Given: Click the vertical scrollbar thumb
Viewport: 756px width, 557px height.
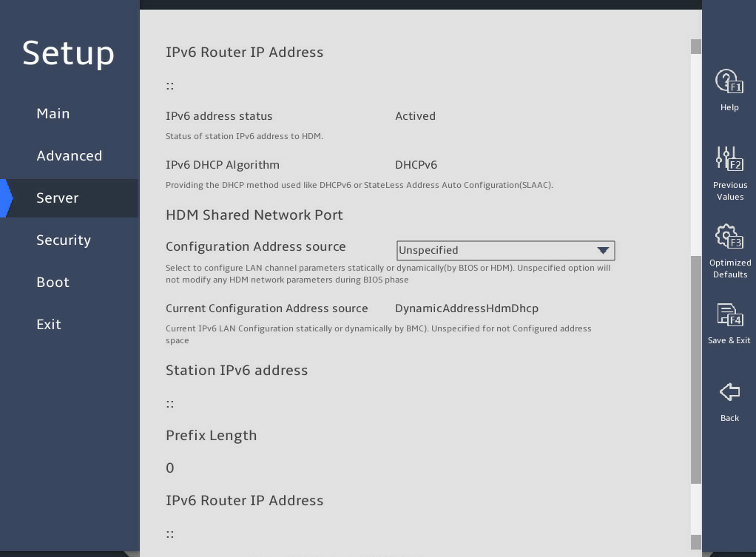Looking at the screenshot, I should click(696, 369).
